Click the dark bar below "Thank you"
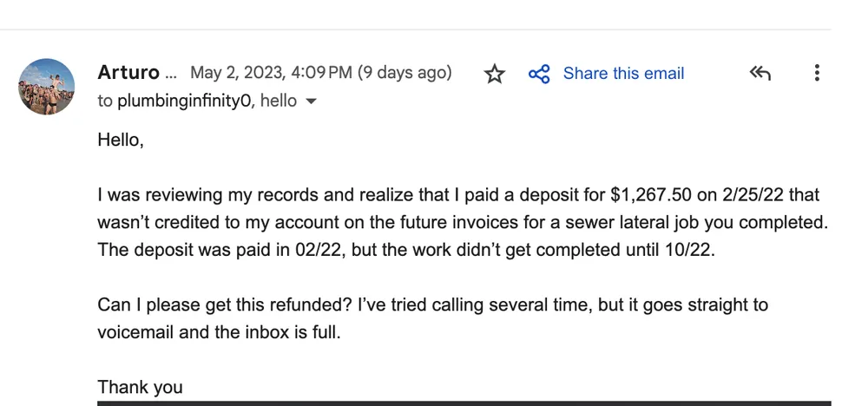Screen dimensions: 868x406 pyautogui.click(x=464, y=403)
